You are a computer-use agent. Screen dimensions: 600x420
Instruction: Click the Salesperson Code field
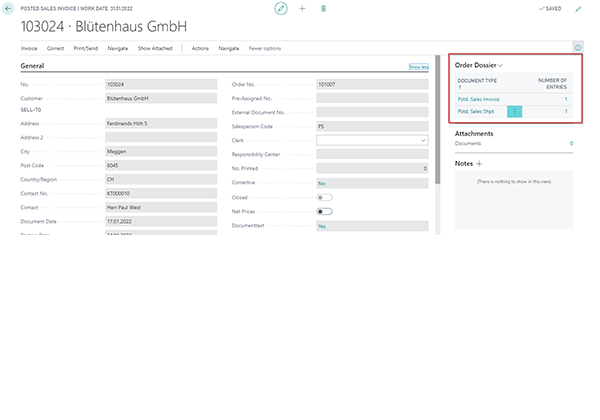(372, 127)
